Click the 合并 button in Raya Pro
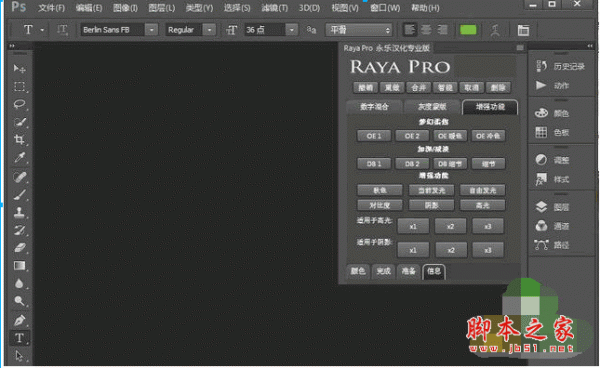 [x=418, y=88]
